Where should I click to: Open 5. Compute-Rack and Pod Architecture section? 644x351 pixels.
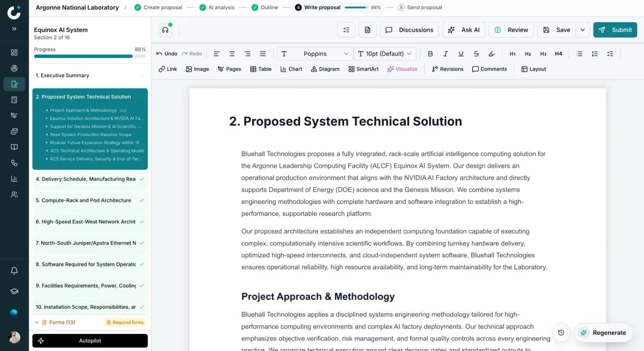tap(90, 200)
